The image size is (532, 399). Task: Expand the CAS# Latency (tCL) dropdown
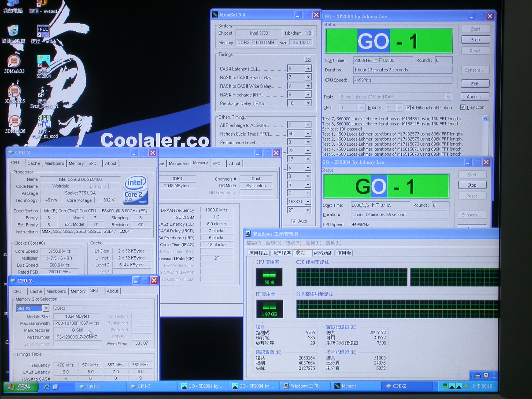308,69
